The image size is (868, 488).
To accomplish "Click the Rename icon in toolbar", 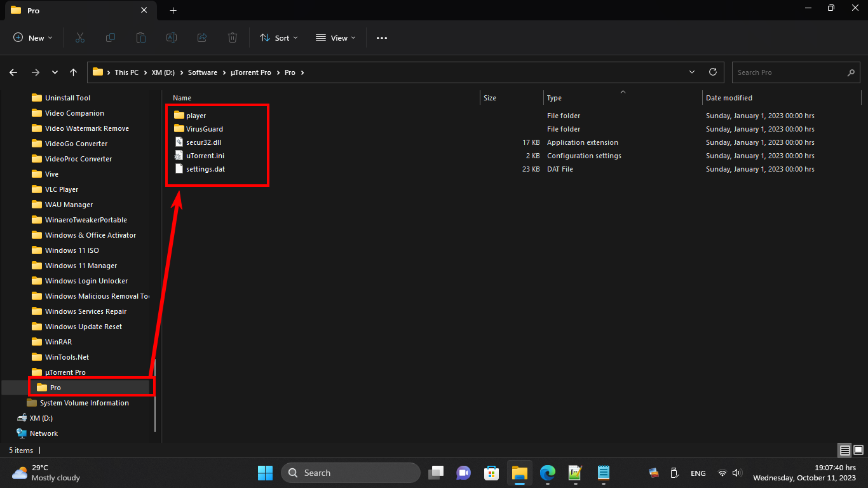I will 172,38.
